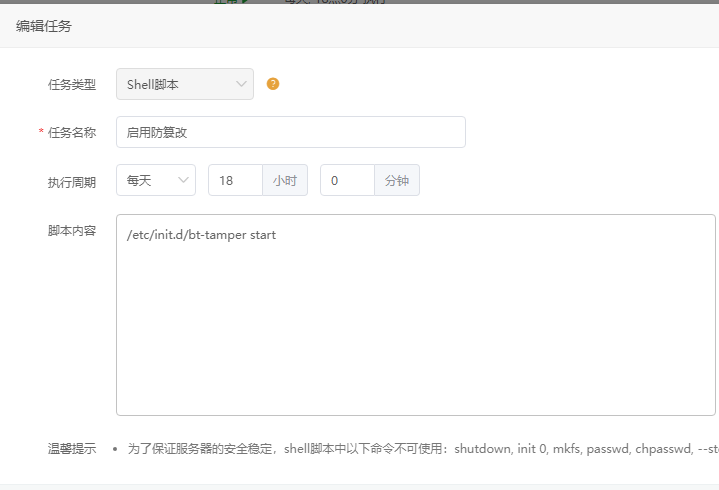
Task: Open the Shell脚本 task type dropdown
Action: point(185,84)
